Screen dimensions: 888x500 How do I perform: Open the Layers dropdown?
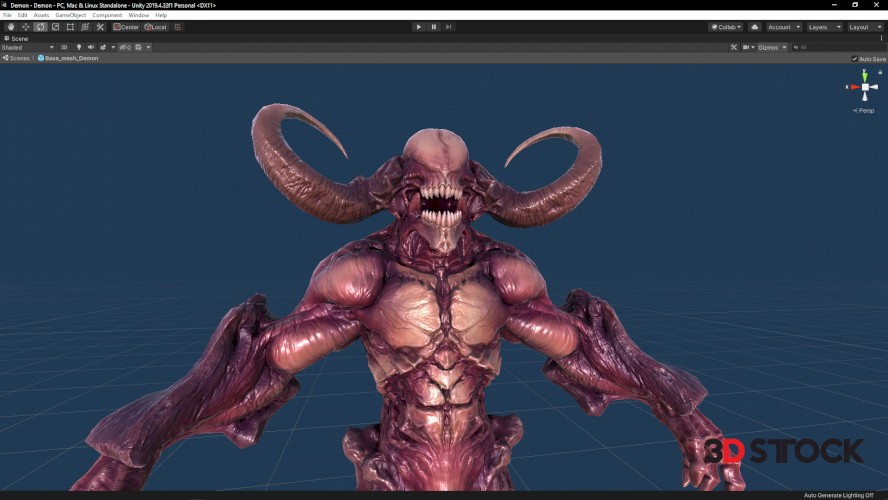coord(825,27)
